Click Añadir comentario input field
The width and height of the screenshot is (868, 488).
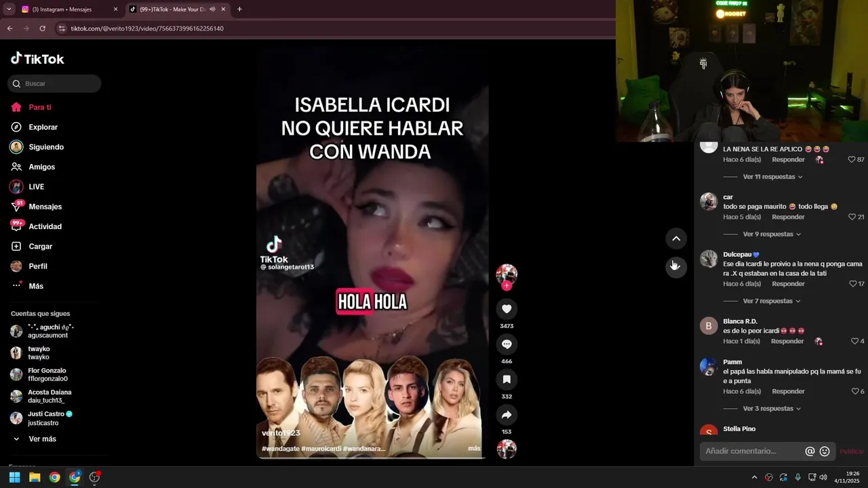tap(751, 451)
